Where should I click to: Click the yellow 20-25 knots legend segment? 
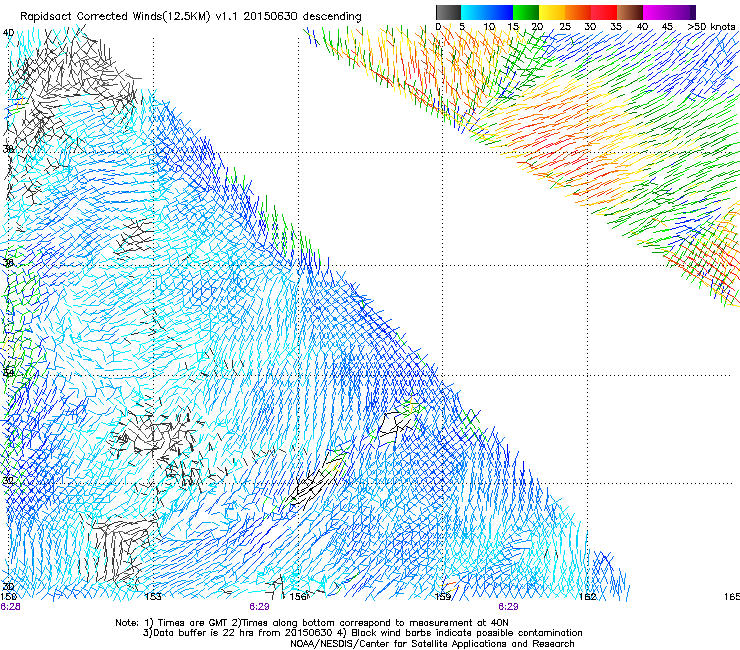(552, 12)
